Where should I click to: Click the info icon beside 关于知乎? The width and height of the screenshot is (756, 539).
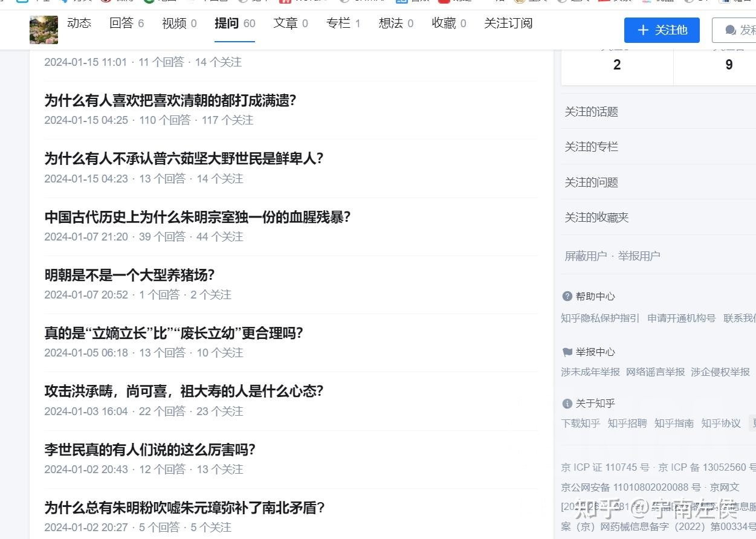click(567, 404)
